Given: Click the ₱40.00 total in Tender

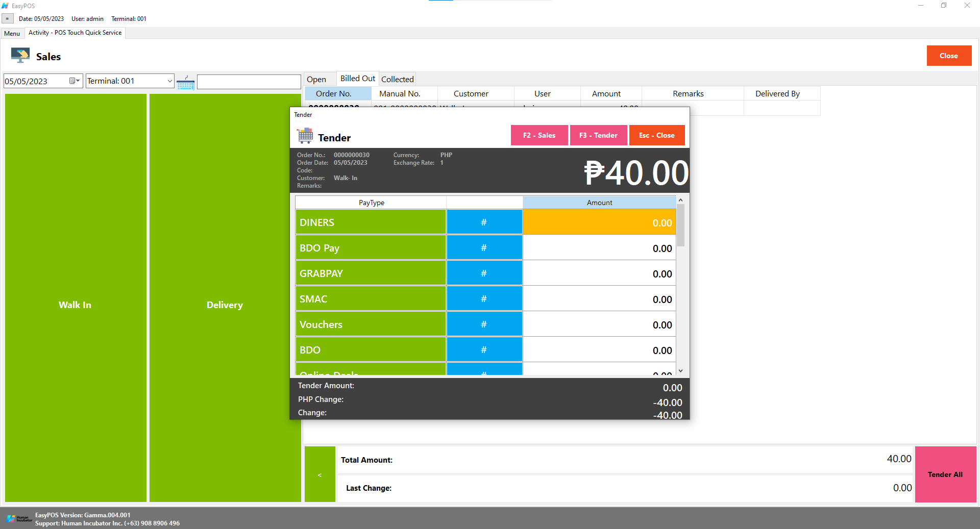Looking at the screenshot, I should pos(636,172).
